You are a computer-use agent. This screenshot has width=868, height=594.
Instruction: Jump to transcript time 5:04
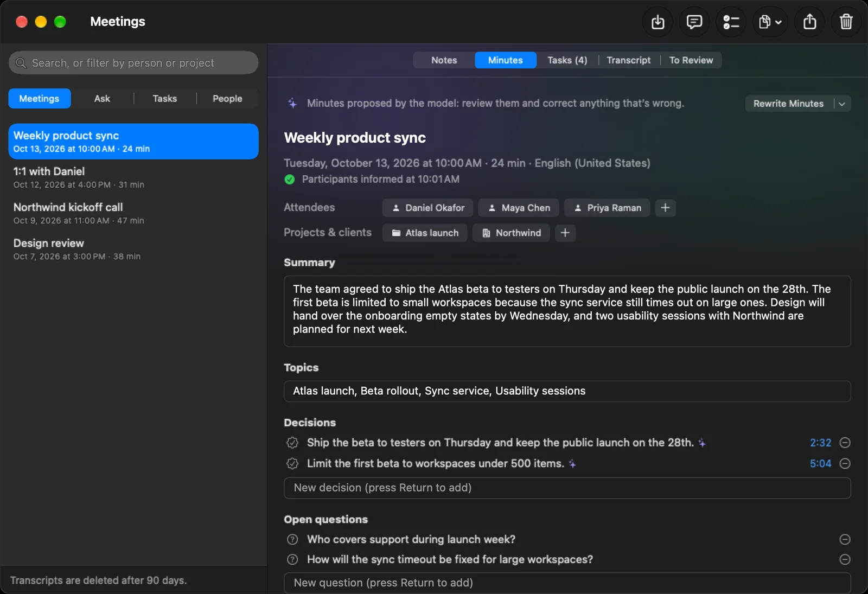[820, 464]
